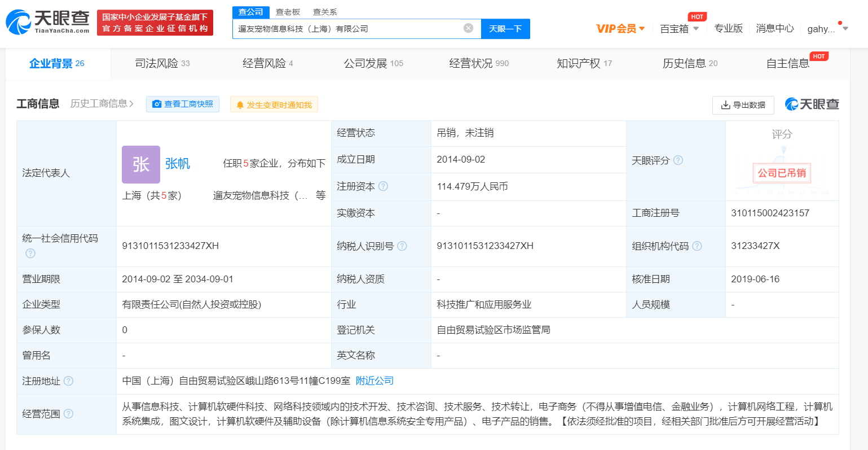Click the 经营范围 description paragraph

477,414
